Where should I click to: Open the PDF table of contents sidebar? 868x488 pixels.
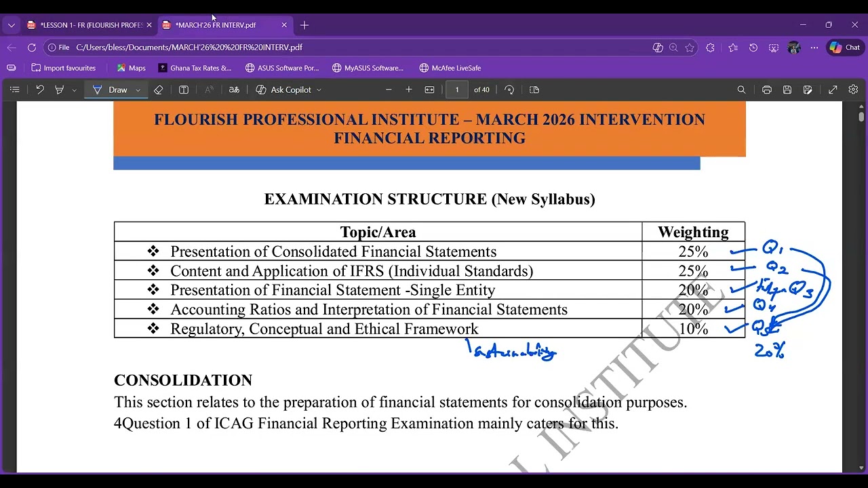(14, 89)
